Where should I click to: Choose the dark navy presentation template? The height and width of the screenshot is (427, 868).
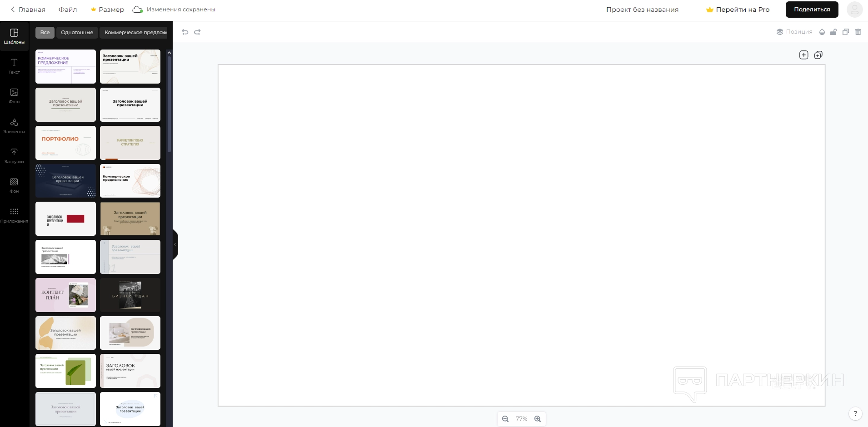[x=65, y=181]
